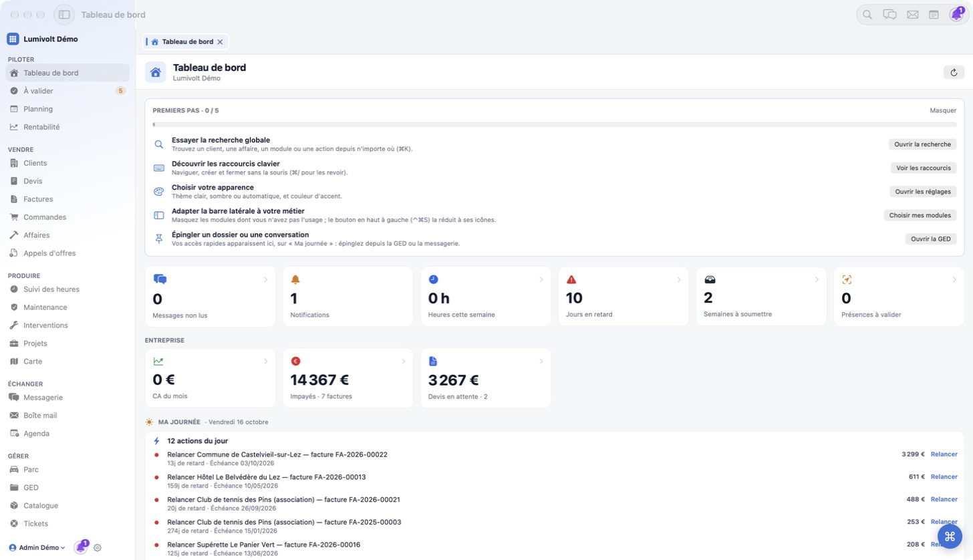The width and height of the screenshot is (973, 560).
Task: Open the Heures cette semaine card chevron
Action: 541,279
